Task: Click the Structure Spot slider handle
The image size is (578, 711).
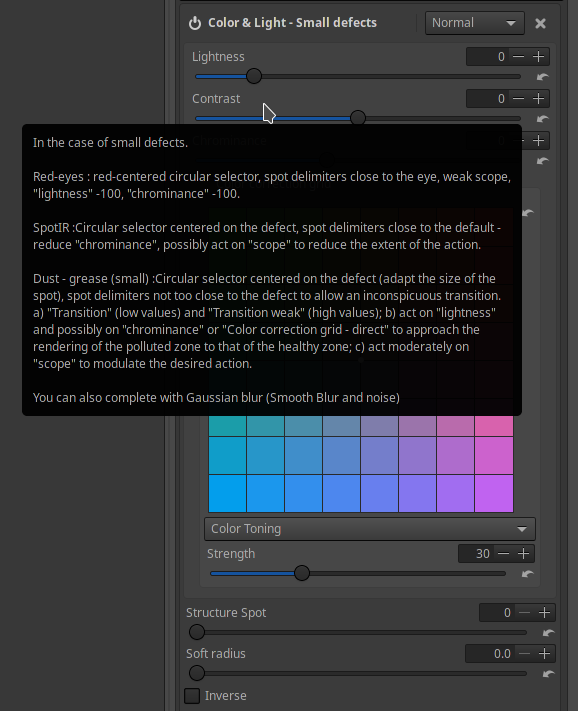Action: [x=197, y=632]
